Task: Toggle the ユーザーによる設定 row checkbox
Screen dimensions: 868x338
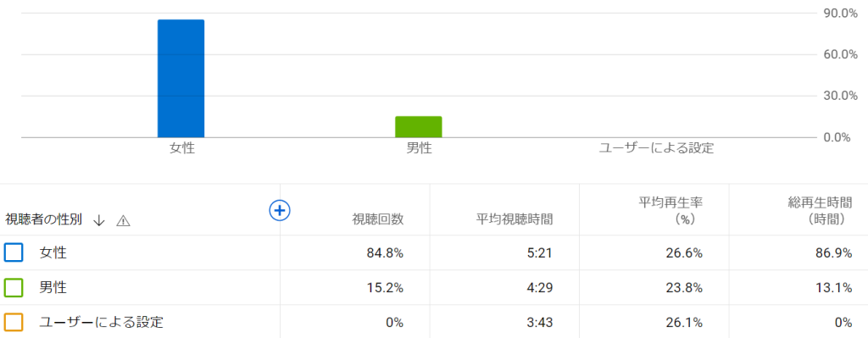Action: point(14,322)
